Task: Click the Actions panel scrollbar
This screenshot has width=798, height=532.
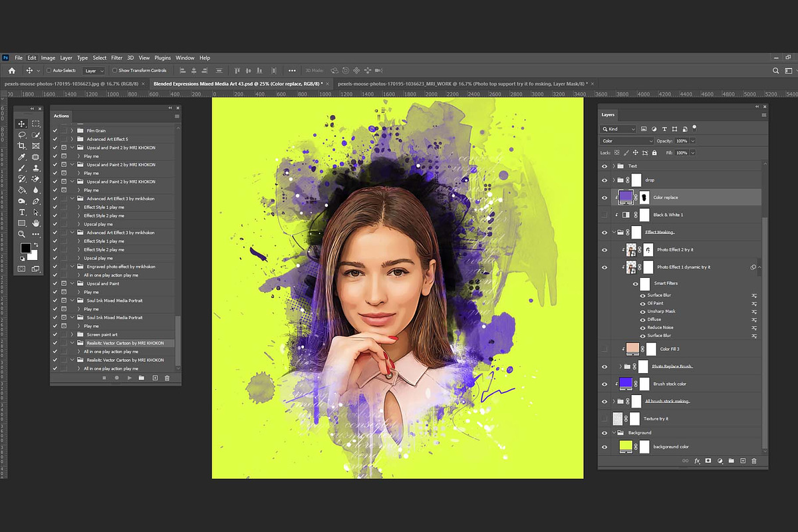Action: (178, 341)
